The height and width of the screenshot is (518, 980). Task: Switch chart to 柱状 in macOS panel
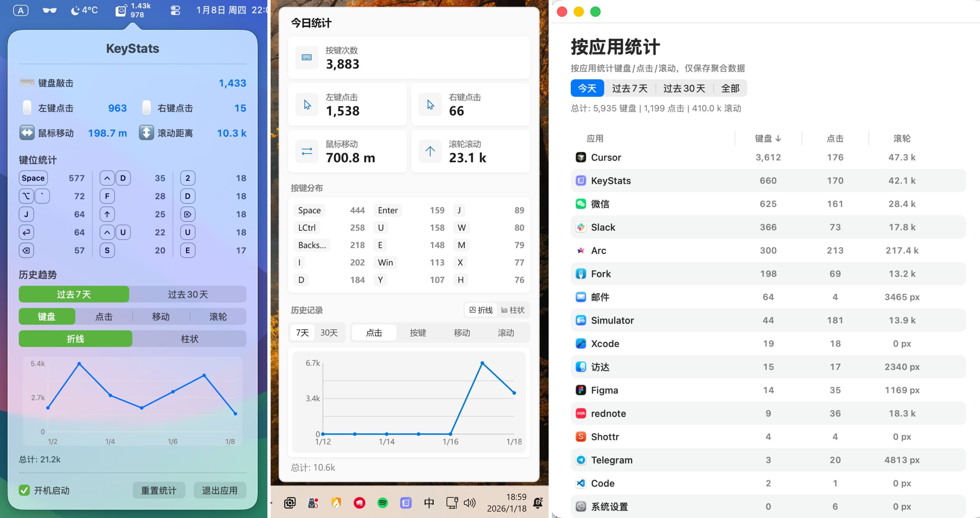pyautogui.click(x=189, y=339)
